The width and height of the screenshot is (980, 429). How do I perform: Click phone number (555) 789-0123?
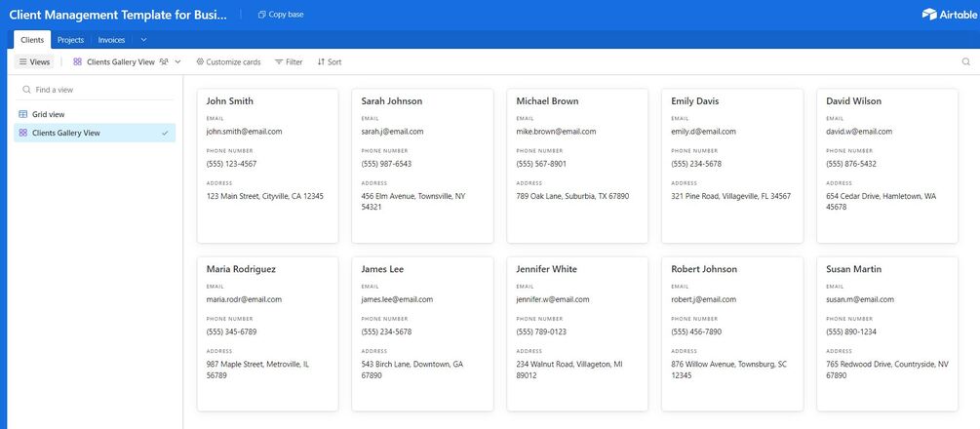541,332
